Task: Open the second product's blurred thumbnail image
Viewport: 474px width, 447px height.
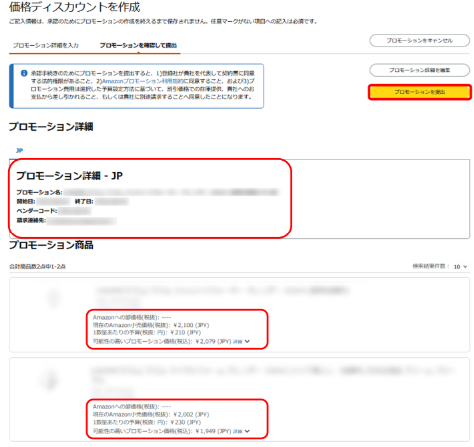Action: (x=50, y=380)
